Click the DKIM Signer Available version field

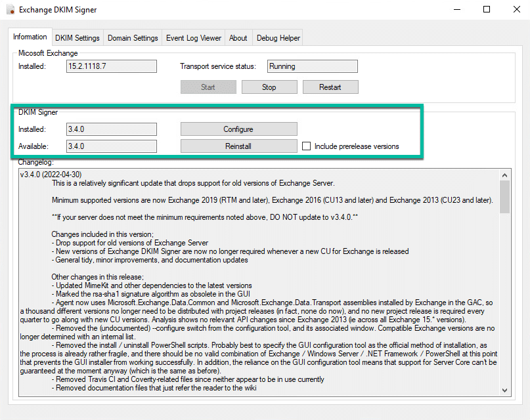click(x=112, y=146)
